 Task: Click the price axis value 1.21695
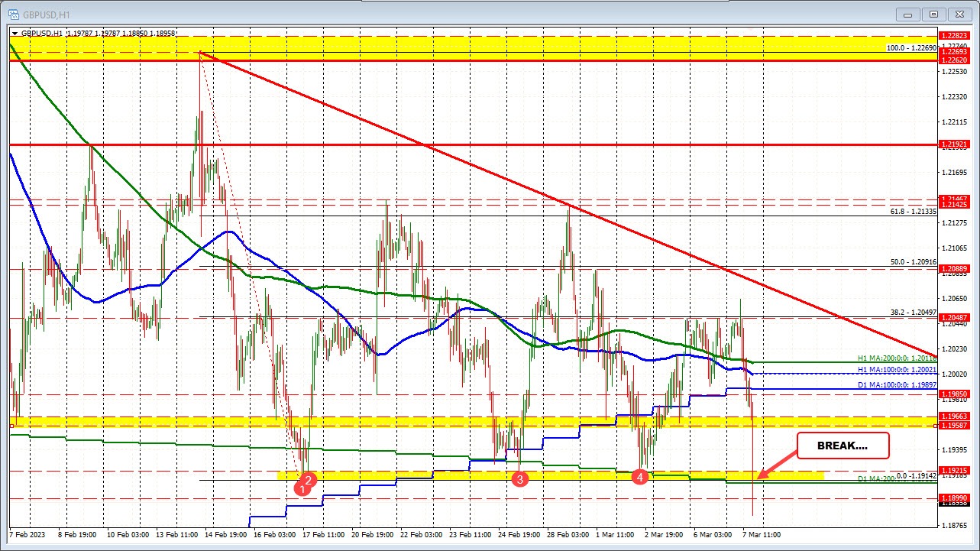point(955,173)
